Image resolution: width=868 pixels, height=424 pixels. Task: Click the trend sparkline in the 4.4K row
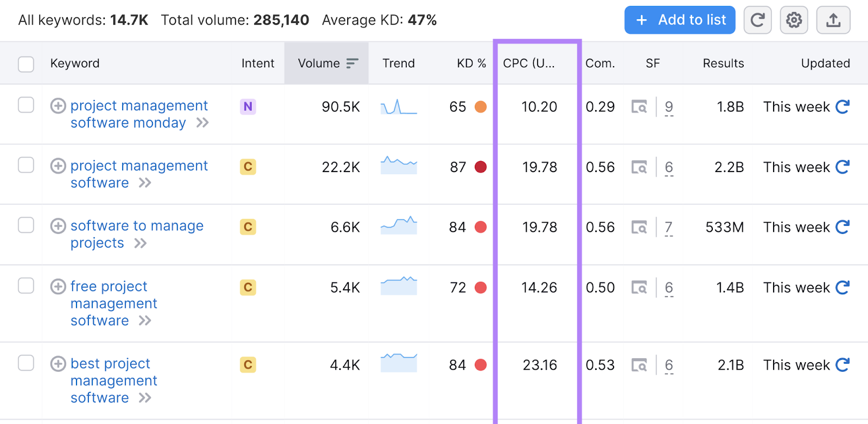(399, 363)
